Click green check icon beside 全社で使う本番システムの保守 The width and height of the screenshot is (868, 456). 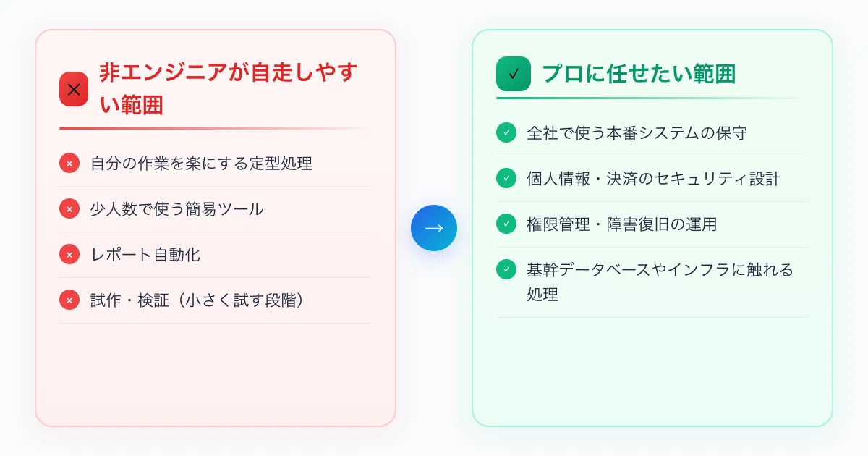coord(506,132)
